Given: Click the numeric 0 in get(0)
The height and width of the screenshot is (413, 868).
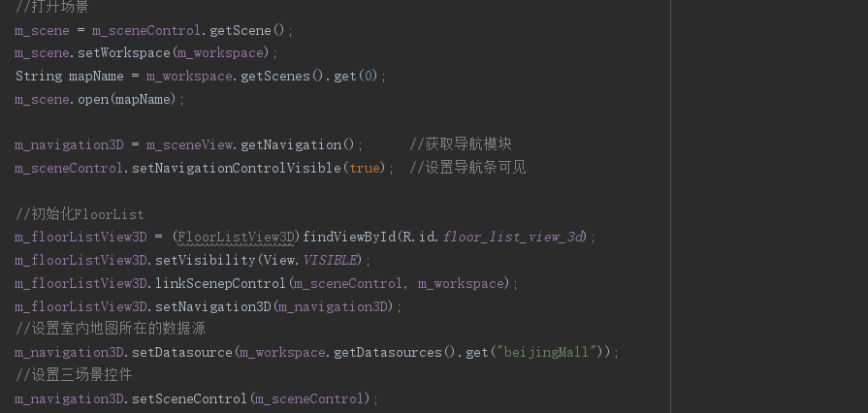Looking at the screenshot, I should click(368, 77).
